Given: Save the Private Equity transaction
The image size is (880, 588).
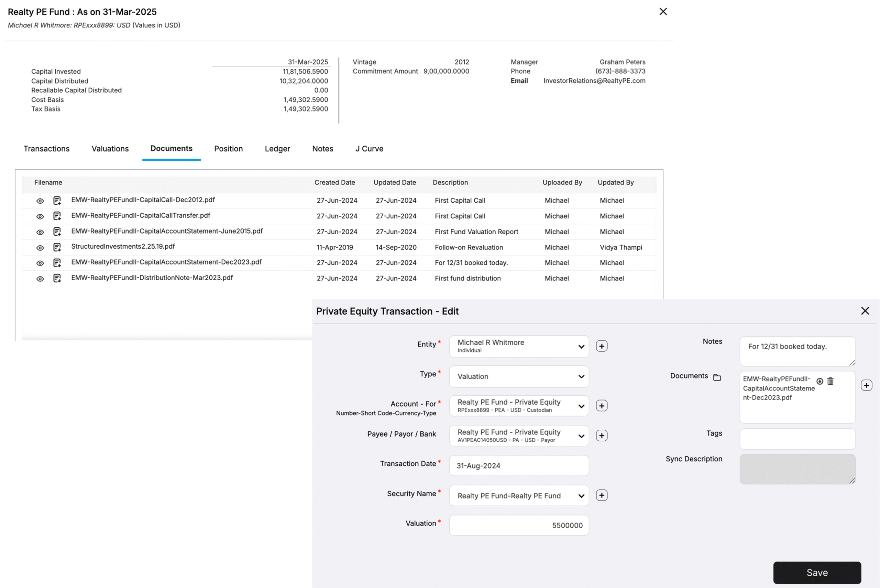Looking at the screenshot, I should (x=817, y=573).
